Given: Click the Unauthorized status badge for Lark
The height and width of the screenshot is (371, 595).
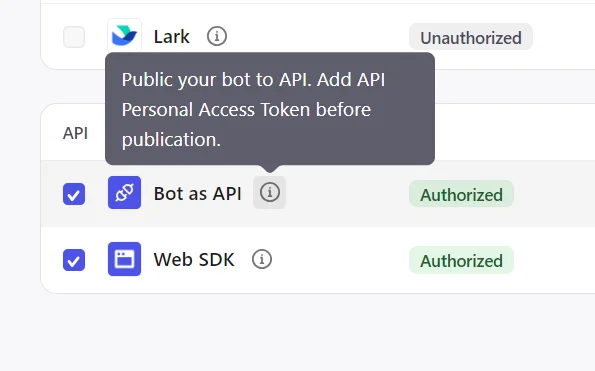Looking at the screenshot, I should pyautogui.click(x=471, y=37).
